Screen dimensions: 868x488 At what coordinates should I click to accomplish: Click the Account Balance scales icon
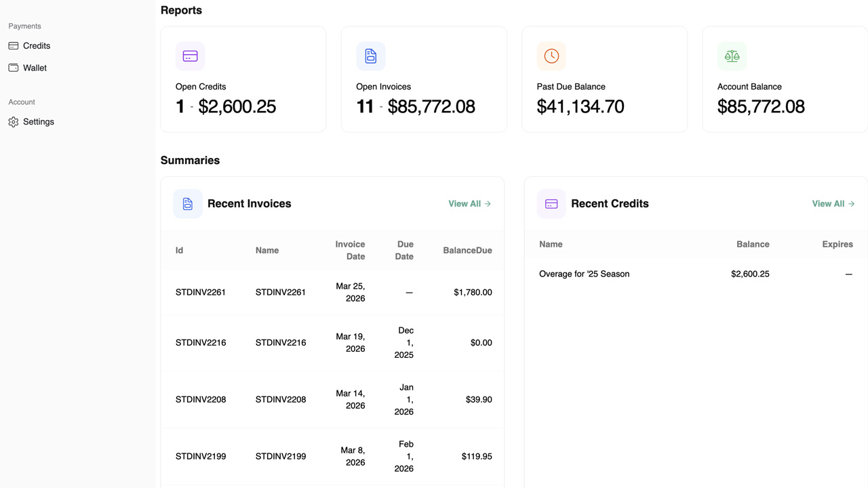[732, 56]
